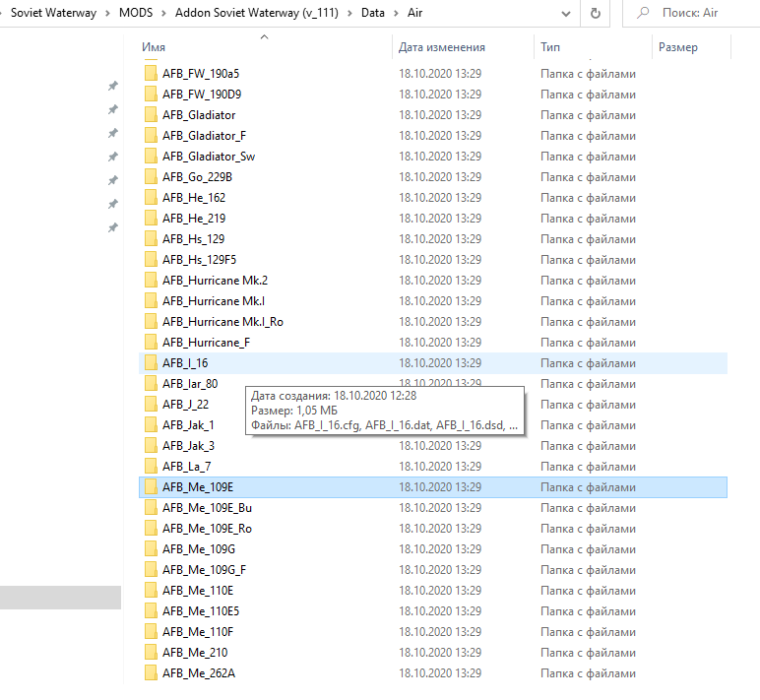The width and height of the screenshot is (760, 700).
Task: Select the AFB_Me_110E folder name
Action: [198, 591]
